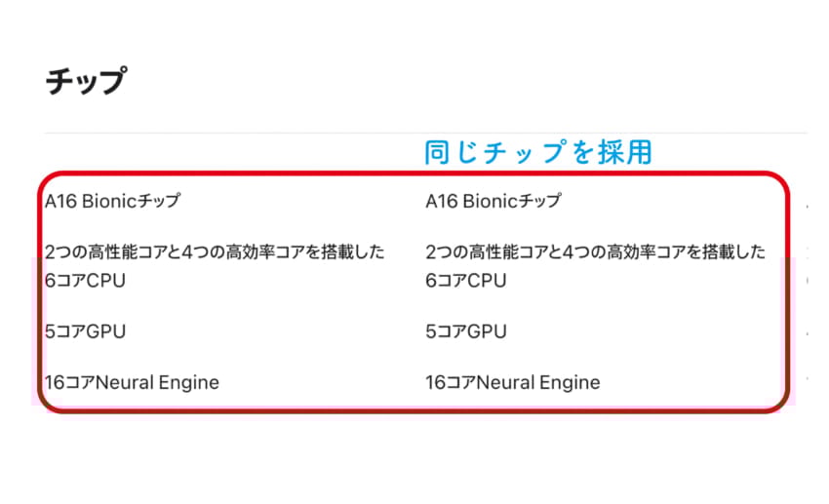This screenshot has height=504, width=829.
Task: Select 6コアCPU in the left column
Action: (x=85, y=281)
